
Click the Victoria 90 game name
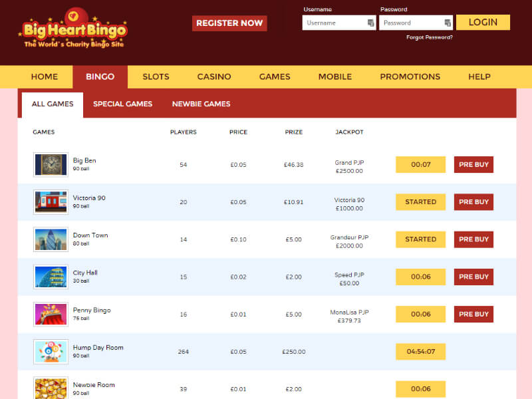[x=89, y=198]
